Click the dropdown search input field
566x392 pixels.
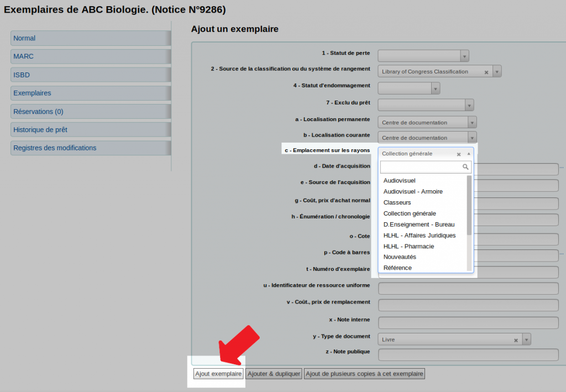(x=426, y=167)
